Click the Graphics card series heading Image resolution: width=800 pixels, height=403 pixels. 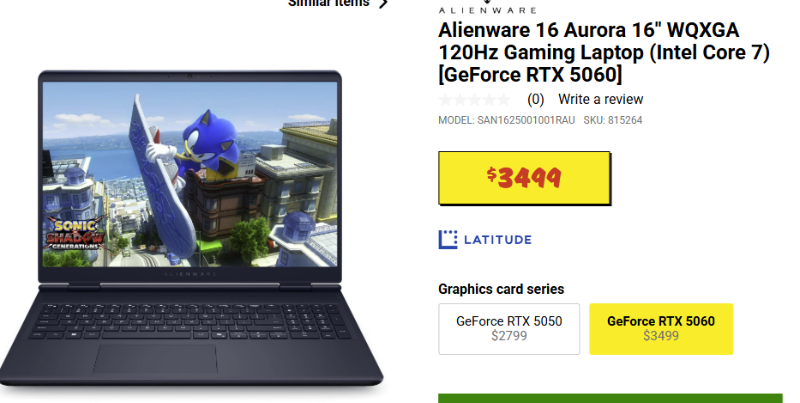501,289
